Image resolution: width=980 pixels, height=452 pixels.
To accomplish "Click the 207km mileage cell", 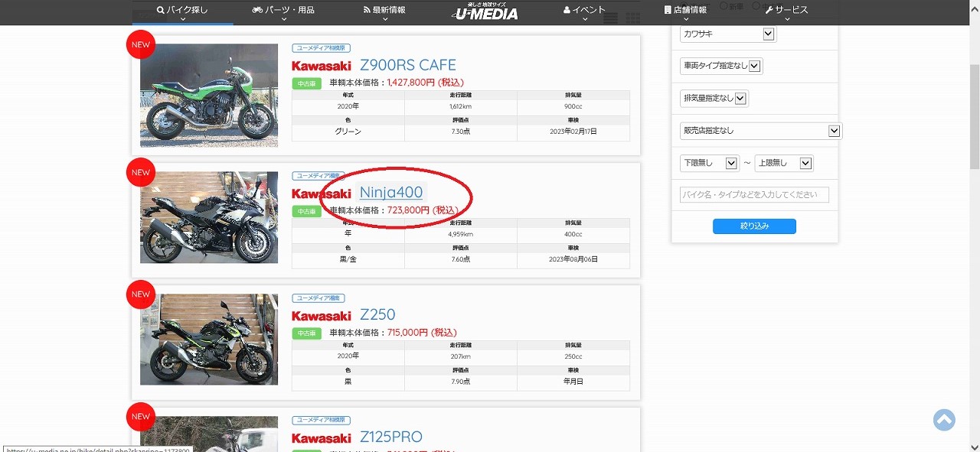I will coord(461,356).
